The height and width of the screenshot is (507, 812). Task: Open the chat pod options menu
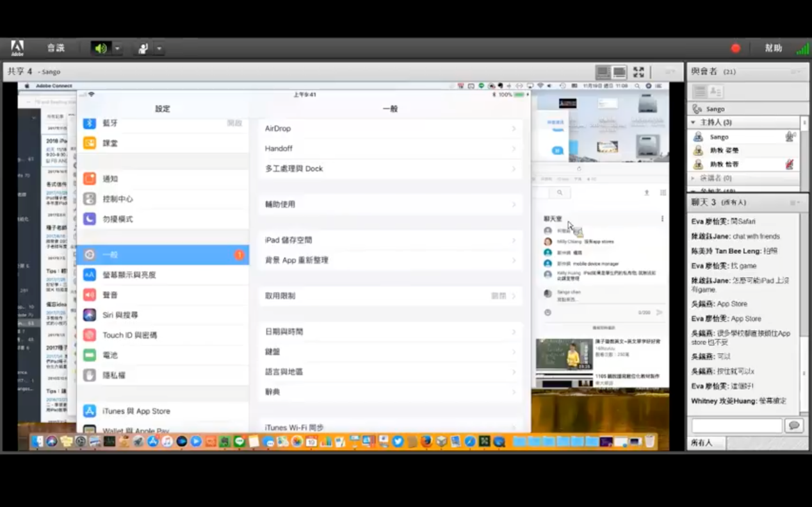796,203
